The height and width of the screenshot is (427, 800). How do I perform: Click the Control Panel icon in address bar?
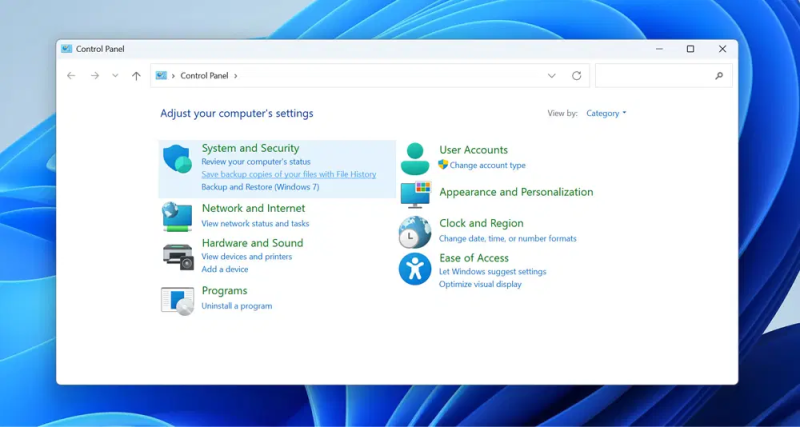161,76
